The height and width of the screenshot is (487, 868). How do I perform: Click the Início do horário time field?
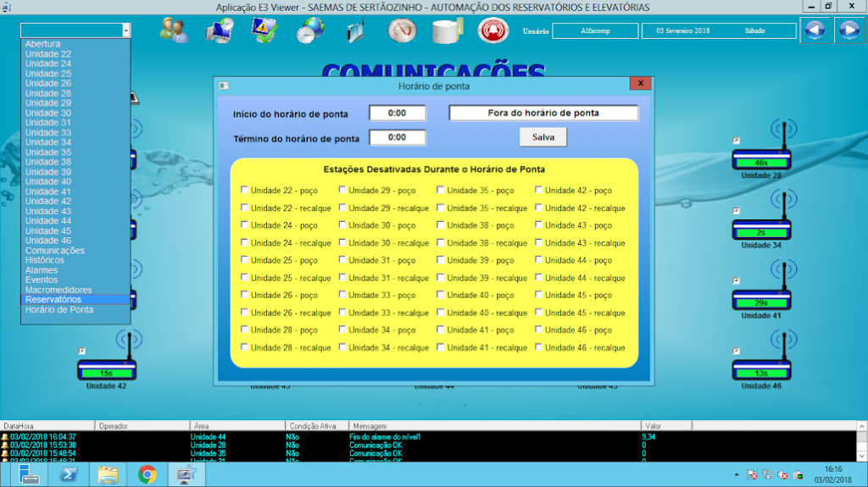(397, 113)
